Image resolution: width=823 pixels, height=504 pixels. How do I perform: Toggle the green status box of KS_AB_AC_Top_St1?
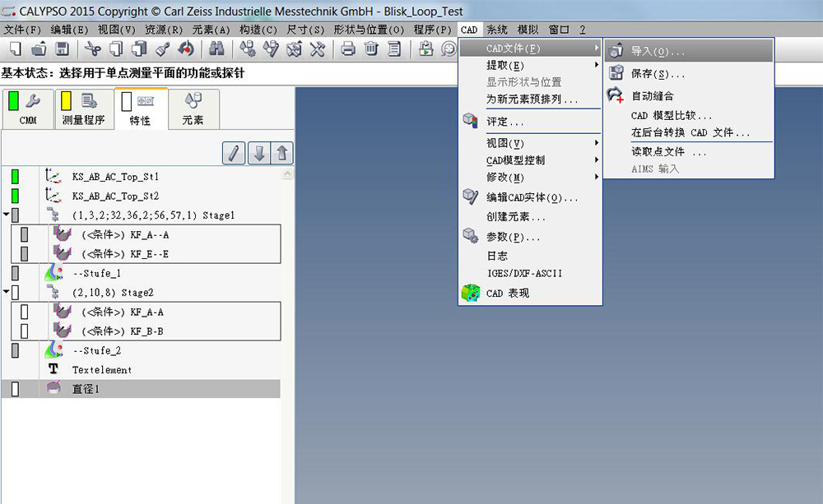tap(15, 177)
